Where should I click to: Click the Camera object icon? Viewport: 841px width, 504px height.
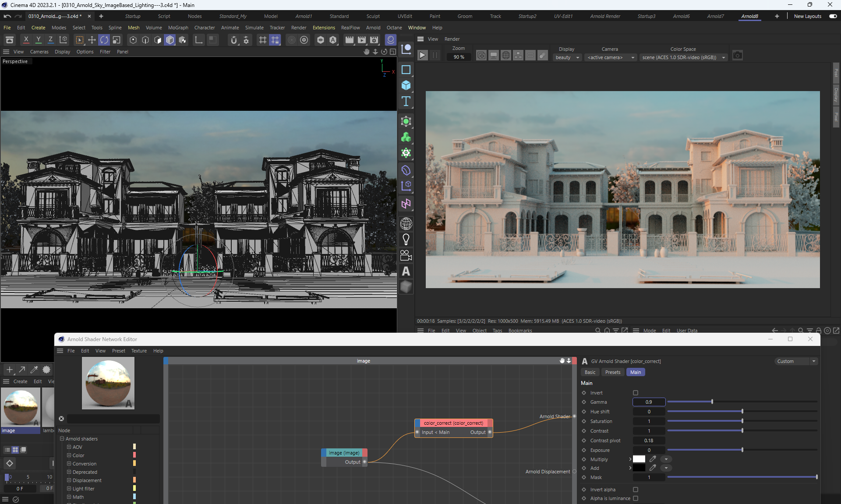(406, 255)
